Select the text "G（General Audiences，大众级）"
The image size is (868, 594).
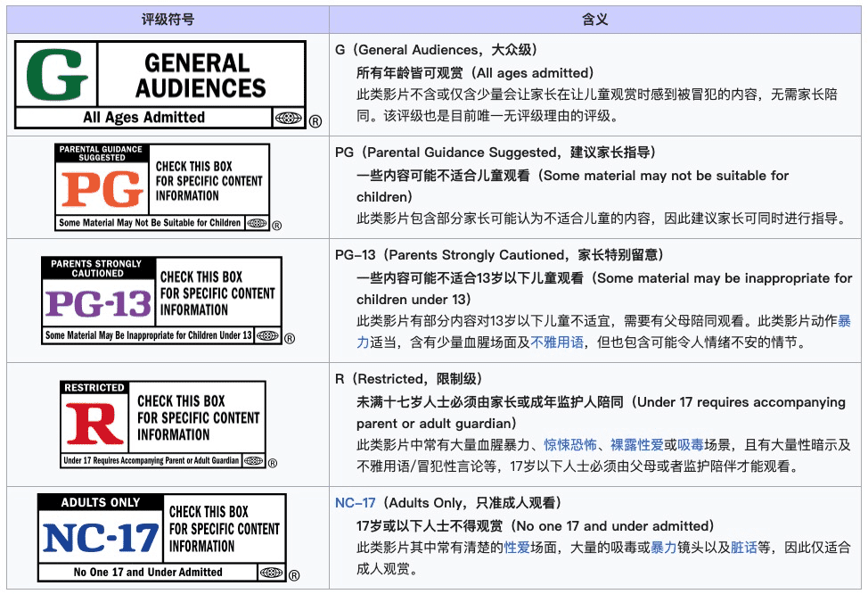[x=437, y=50]
